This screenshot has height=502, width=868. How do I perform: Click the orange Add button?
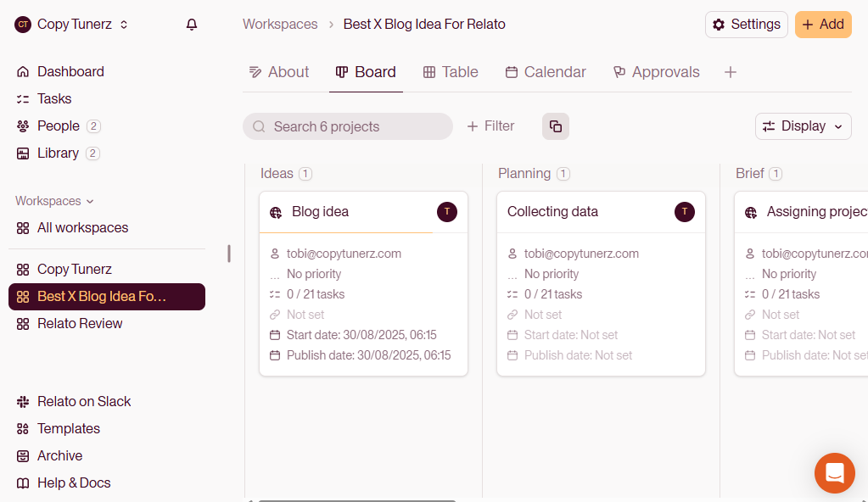(x=823, y=25)
